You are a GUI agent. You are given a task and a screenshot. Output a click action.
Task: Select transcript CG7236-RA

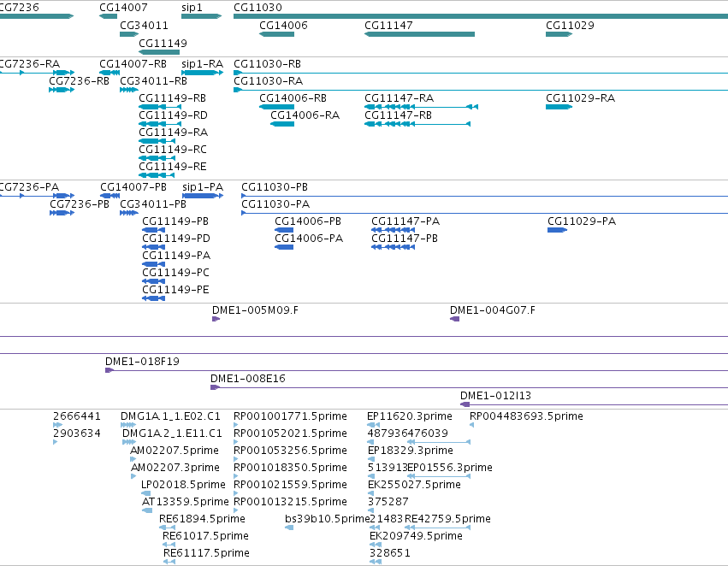37,73
